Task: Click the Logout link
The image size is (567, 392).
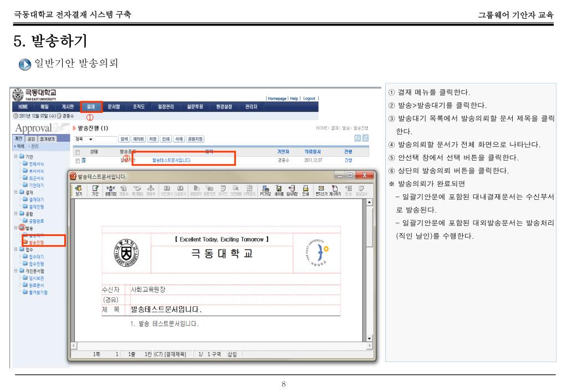Action: (x=309, y=98)
